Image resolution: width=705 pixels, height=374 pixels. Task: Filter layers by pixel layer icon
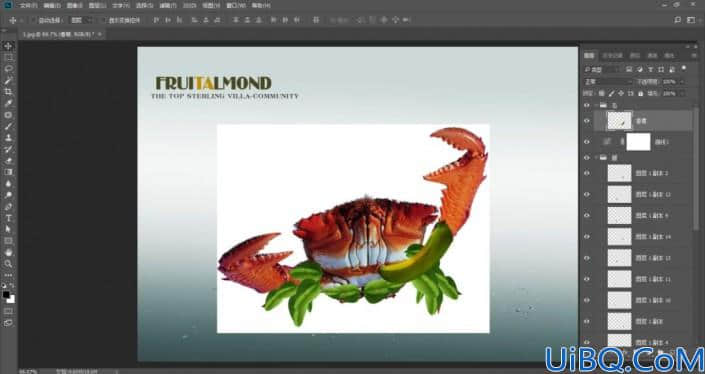click(629, 69)
